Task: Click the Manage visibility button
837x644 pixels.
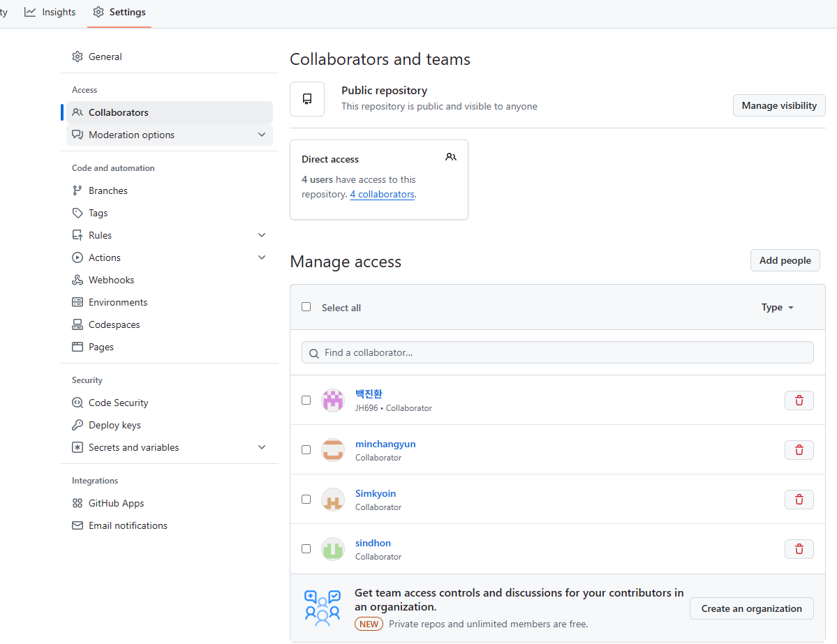Action: pyautogui.click(x=779, y=105)
